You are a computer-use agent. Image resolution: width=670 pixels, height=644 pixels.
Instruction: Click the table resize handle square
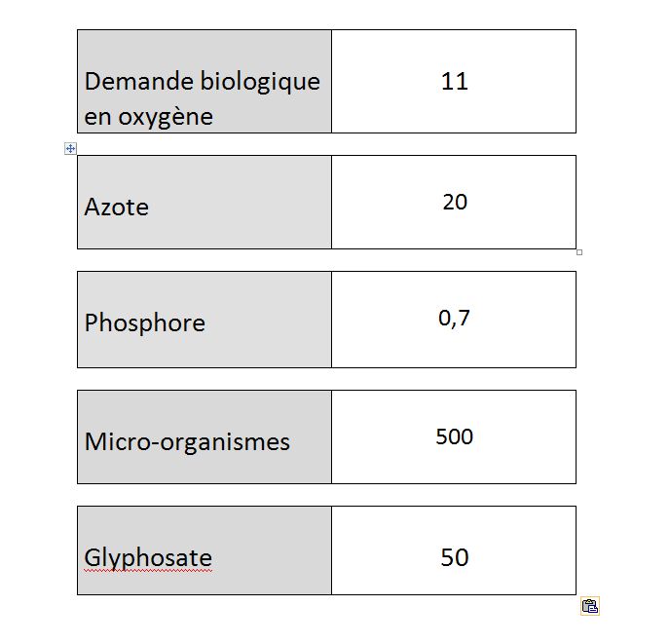click(579, 252)
